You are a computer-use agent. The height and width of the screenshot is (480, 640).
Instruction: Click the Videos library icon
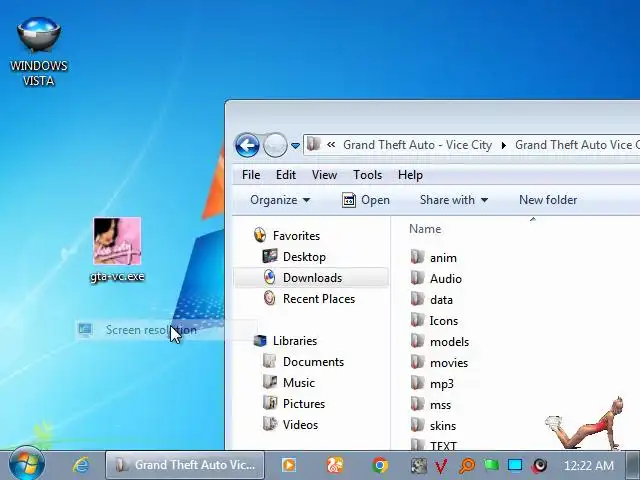(270, 424)
